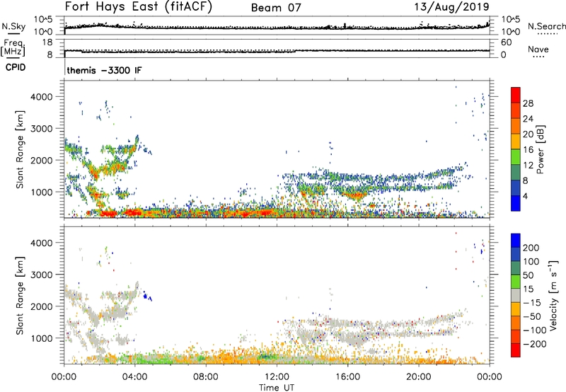Screen dimensions: 566x392
Task: Click the 'Velocity [m s-1]' color bar label
Action: (553, 295)
